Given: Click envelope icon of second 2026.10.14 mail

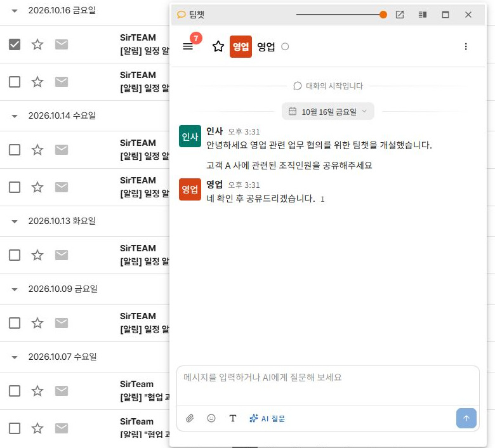Looking at the screenshot, I should [62, 187].
